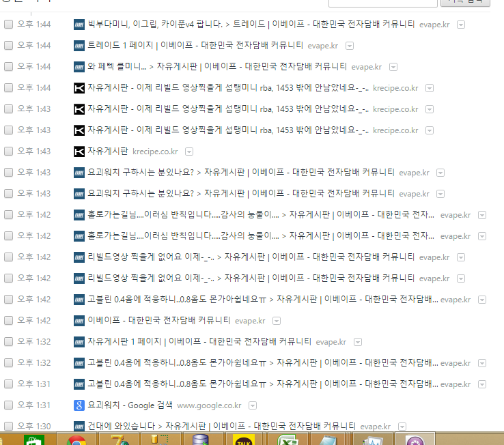Screen dimensions: 504x445
Task: Expand menu arrow beside short 자유게시판 krecipe.co.kr entry
Action: [x=189, y=152]
